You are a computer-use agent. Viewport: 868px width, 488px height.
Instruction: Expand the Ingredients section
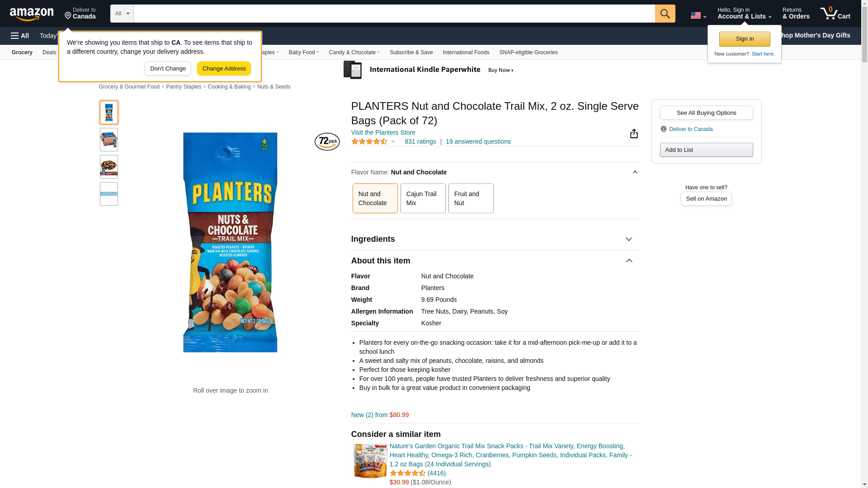tap(495, 239)
